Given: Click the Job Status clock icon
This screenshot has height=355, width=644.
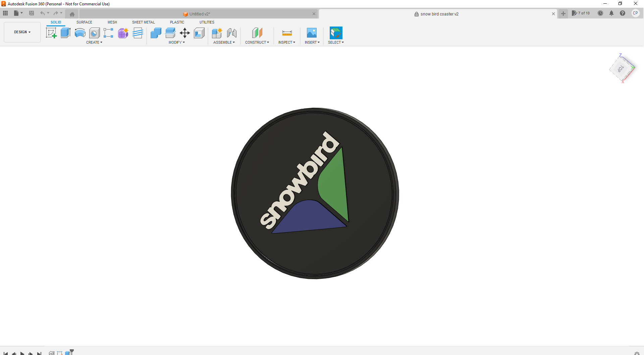Looking at the screenshot, I should [600, 13].
